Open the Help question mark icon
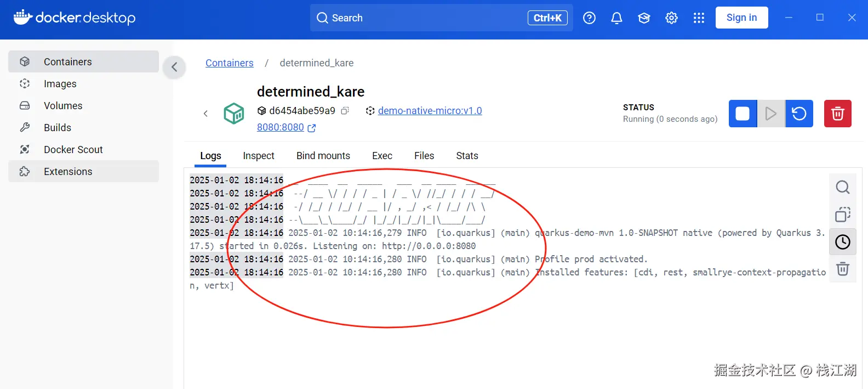 589,18
